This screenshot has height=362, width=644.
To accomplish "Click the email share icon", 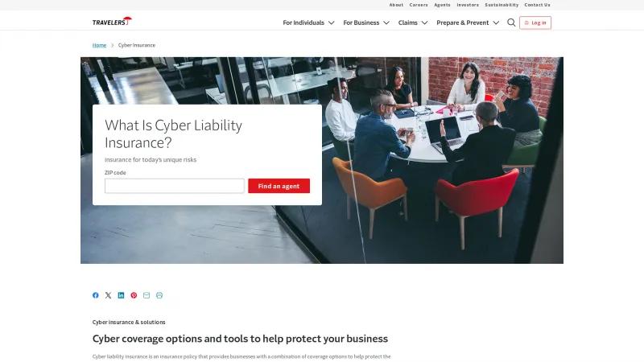I will [x=147, y=295].
